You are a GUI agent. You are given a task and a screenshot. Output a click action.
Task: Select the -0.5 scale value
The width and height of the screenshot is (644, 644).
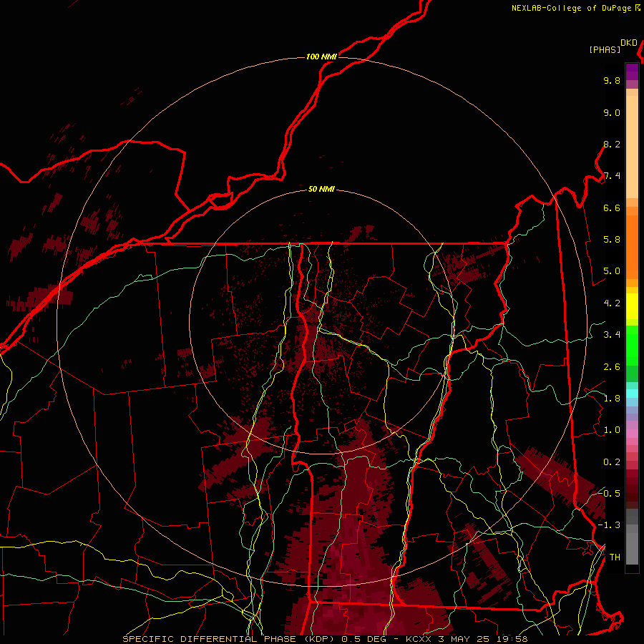coord(609,494)
